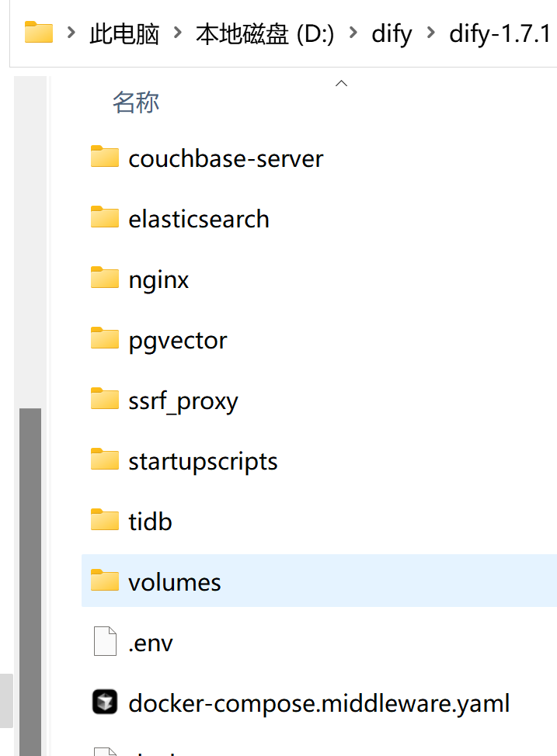Select the couchbase-server folder icon

tap(105, 156)
